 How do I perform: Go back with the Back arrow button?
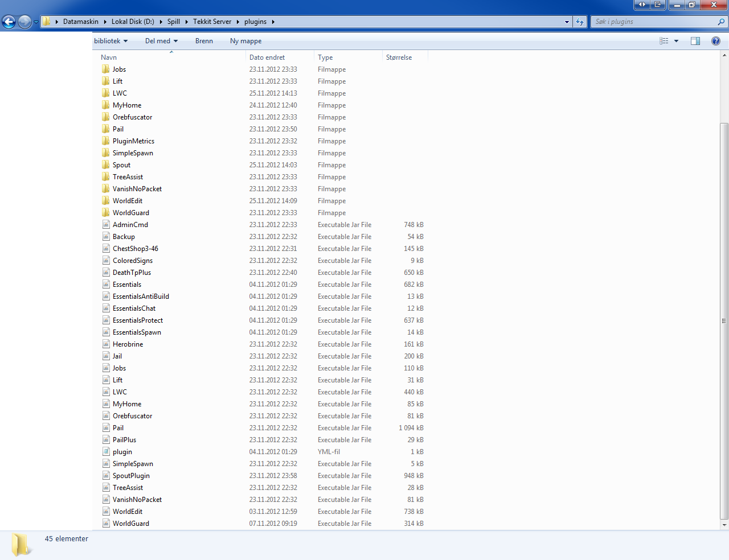(x=9, y=22)
